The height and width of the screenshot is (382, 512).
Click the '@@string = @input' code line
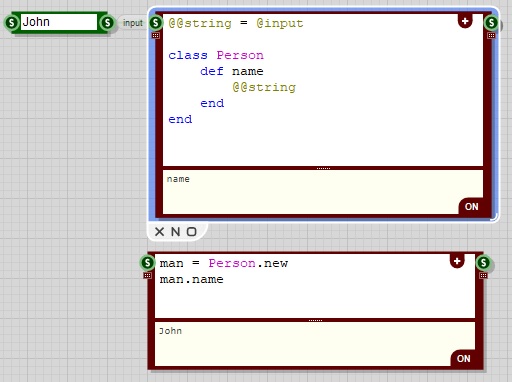(x=236, y=23)
